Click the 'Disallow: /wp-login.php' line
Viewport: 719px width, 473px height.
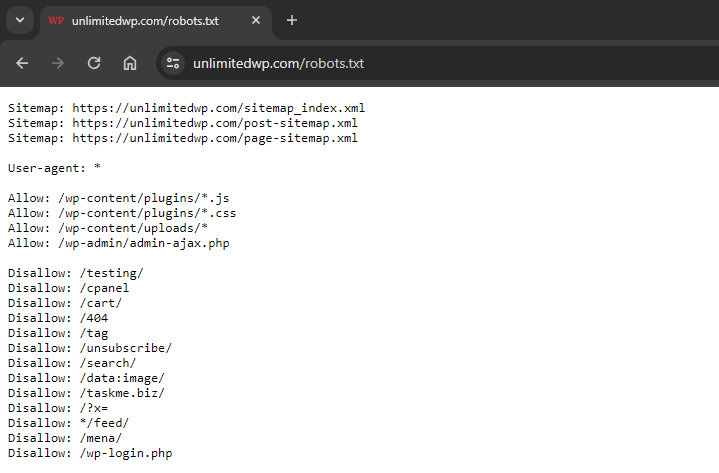tap(90, 454)
